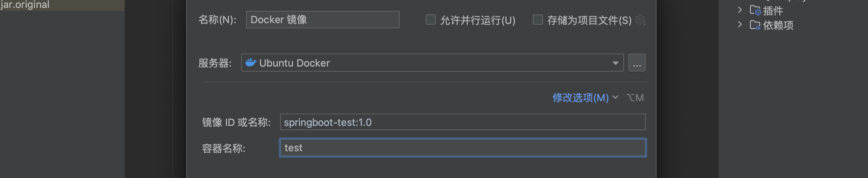Screen dimensions: 868x178
Task: Click the 服务器 label text
Action: pyautogui.click(x=215, y=63)
